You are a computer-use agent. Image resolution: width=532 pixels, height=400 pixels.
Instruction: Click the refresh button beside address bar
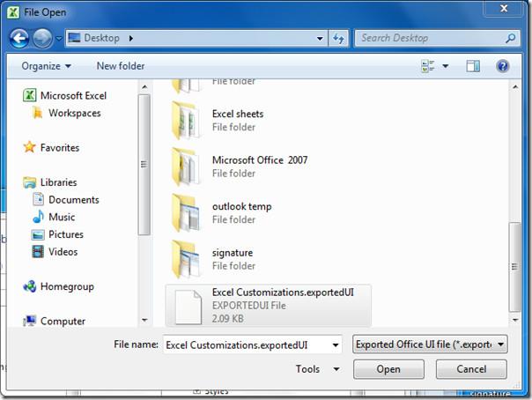(x=338, y=38)
